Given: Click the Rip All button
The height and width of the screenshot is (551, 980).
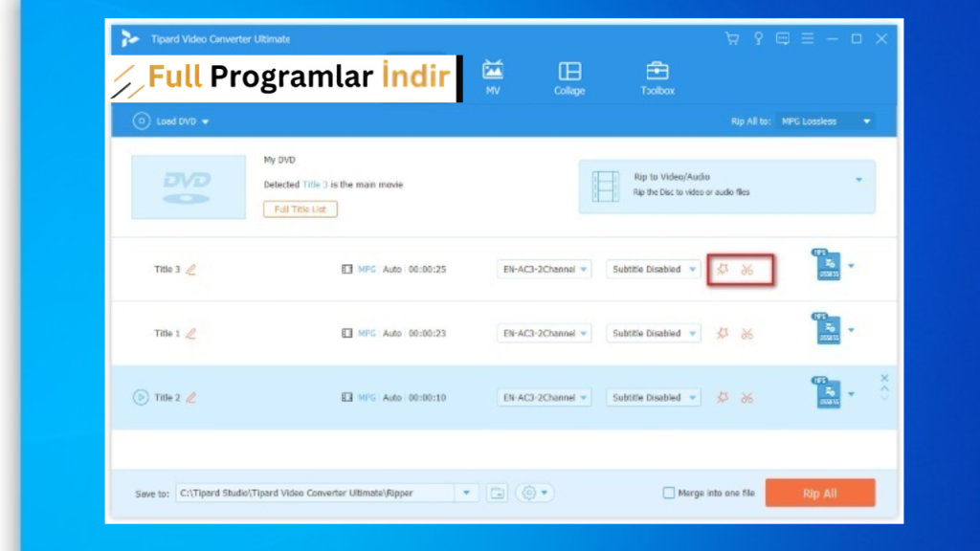Looking at the screenshot, I should (820, 493).
